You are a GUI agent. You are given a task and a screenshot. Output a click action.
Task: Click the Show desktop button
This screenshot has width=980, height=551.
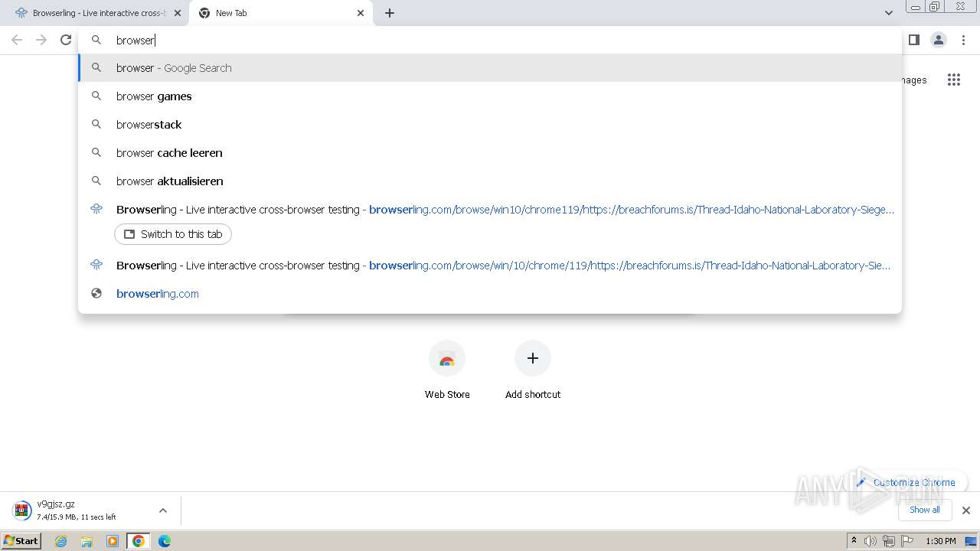[x=972, y=541]
